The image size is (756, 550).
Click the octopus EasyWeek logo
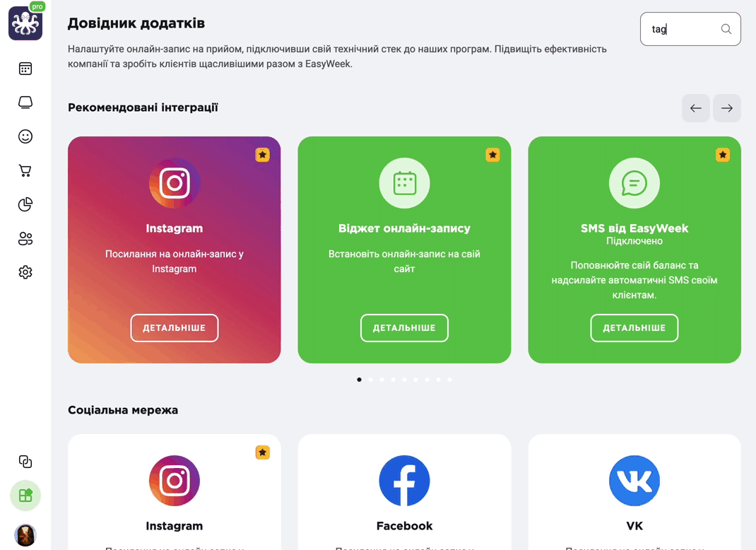coord(25,23)
